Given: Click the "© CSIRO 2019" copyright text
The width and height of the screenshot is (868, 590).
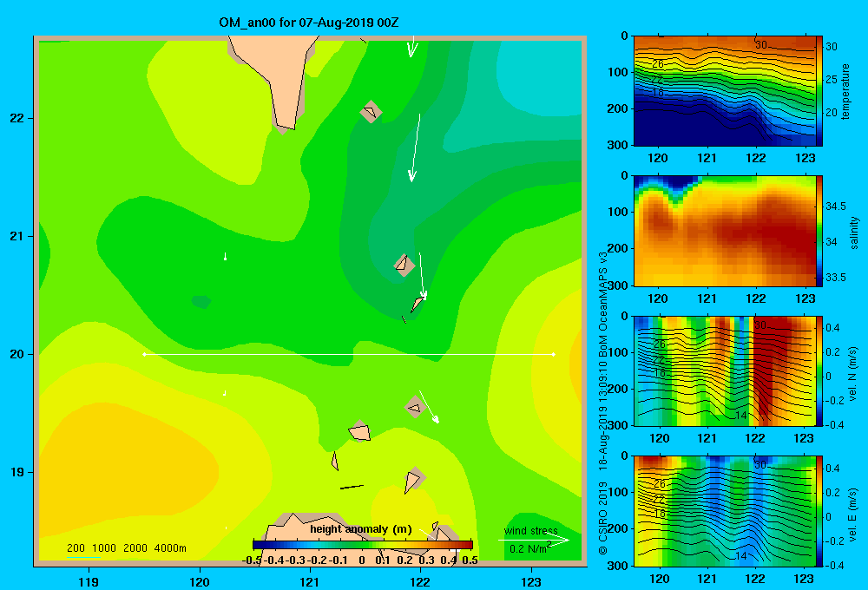Looking at the screenshot, I should point(603,518).
